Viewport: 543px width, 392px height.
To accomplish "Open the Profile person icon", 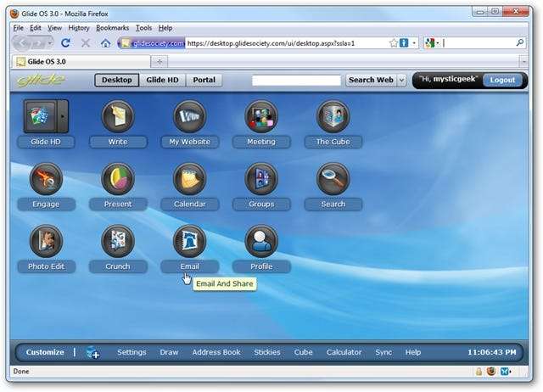I will point(261,241).
